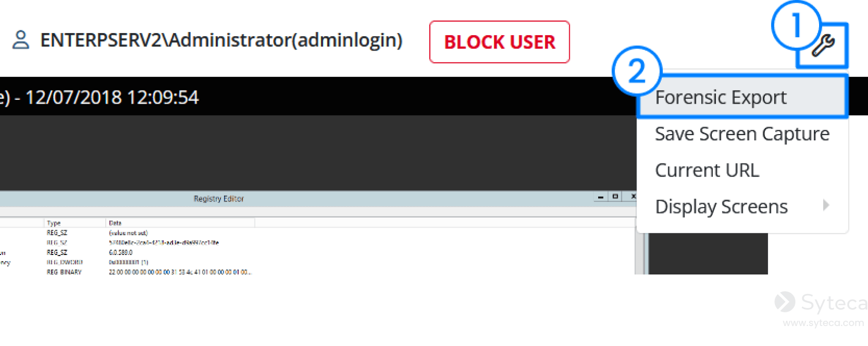Click the BLOCK USER button

tap(499, 42)
